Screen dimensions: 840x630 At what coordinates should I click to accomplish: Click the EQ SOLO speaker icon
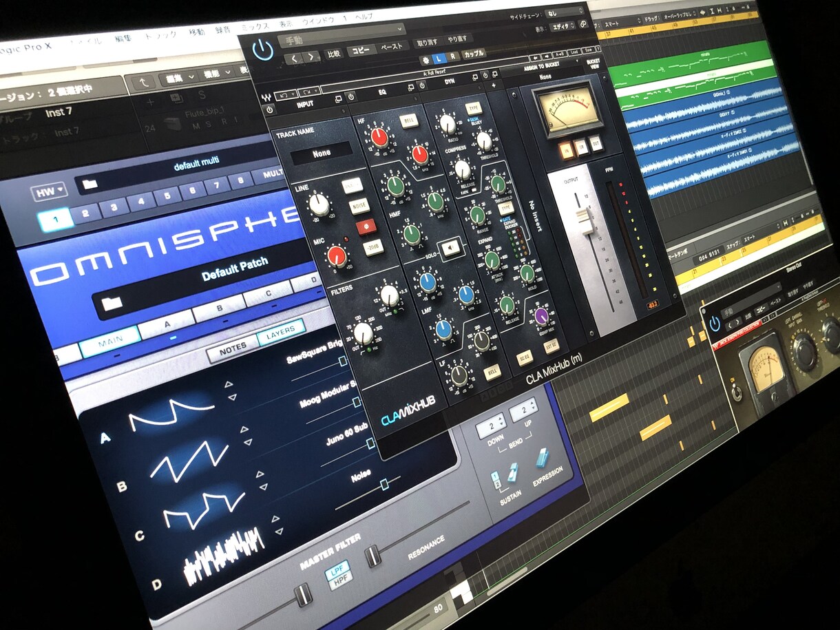click(x=451, y=248)
